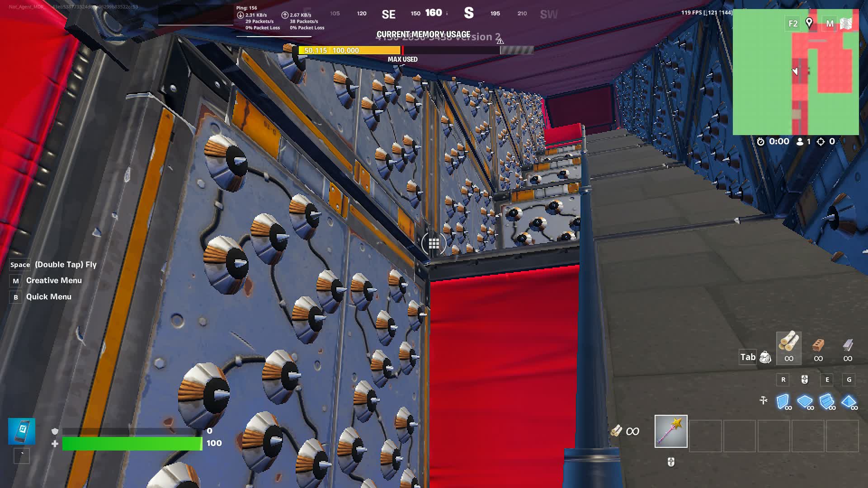Choose the blue floor building piece
This screenshot has width=868, height=488.
click(x=805, y=401)
